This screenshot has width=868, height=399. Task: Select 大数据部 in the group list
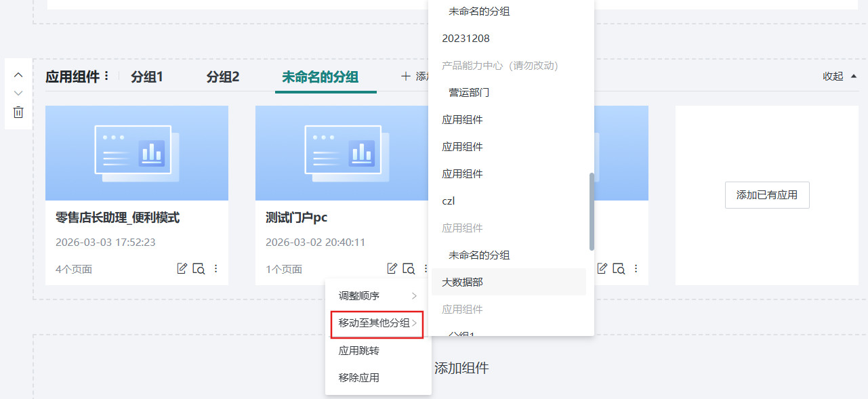463,282
